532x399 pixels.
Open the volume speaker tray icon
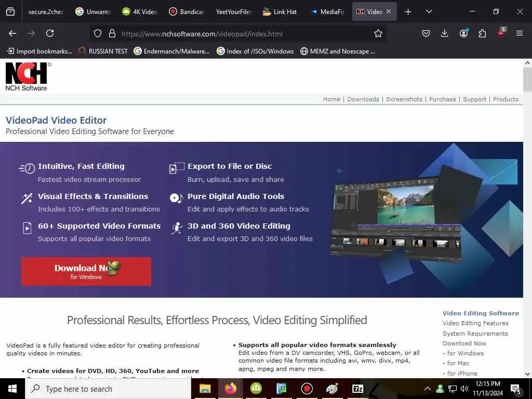click(464, 389)
